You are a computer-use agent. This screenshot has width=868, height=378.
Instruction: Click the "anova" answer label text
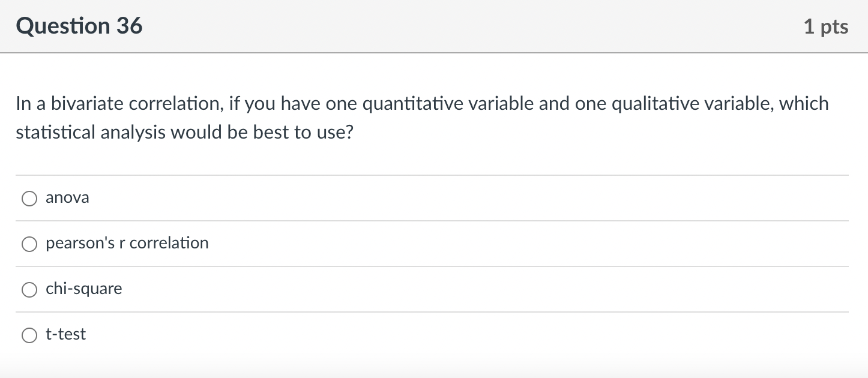coord(67,198)
